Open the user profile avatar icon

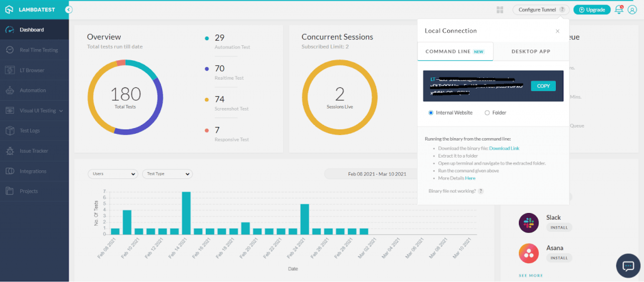tap(632, 10)
